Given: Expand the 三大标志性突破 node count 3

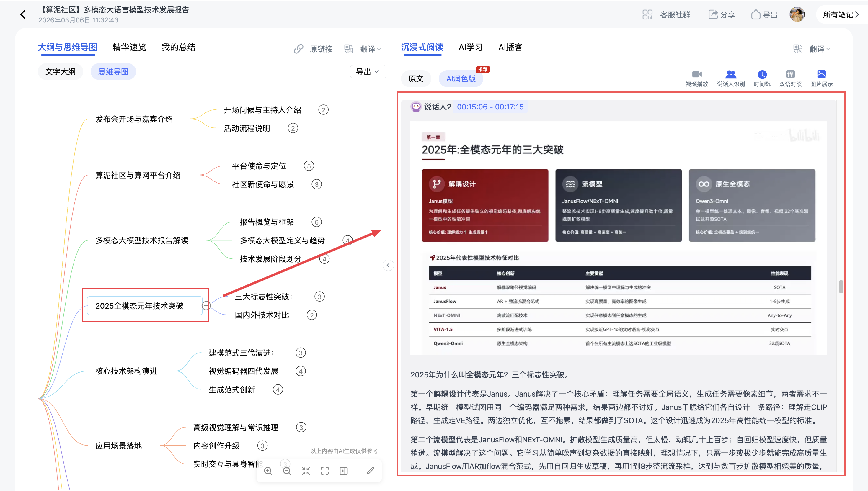Looking at the screenshot, I should (319, 297).
